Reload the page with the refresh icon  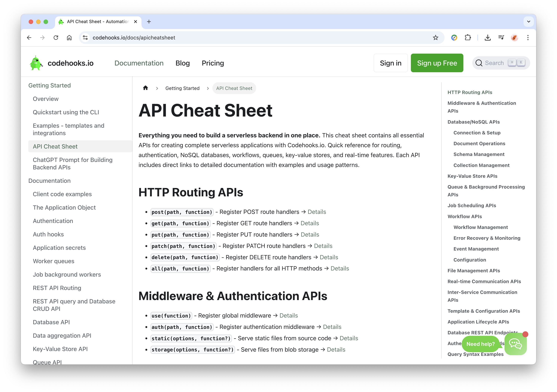click(56, 38)
